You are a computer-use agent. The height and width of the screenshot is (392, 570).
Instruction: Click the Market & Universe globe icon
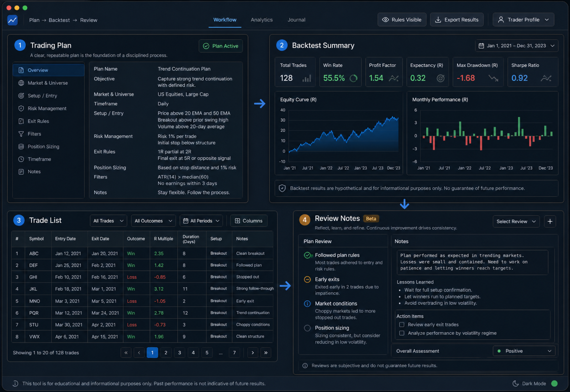(21, 83)
